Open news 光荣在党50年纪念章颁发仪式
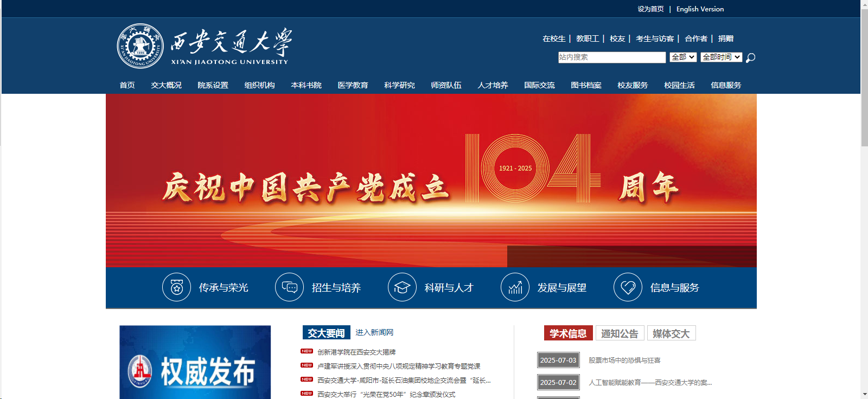868x399 pixels. coord(386,394)
